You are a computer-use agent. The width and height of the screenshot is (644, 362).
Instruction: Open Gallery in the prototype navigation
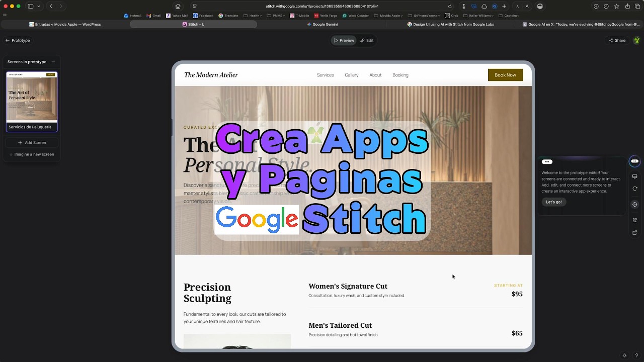click(x=352, y=75)
